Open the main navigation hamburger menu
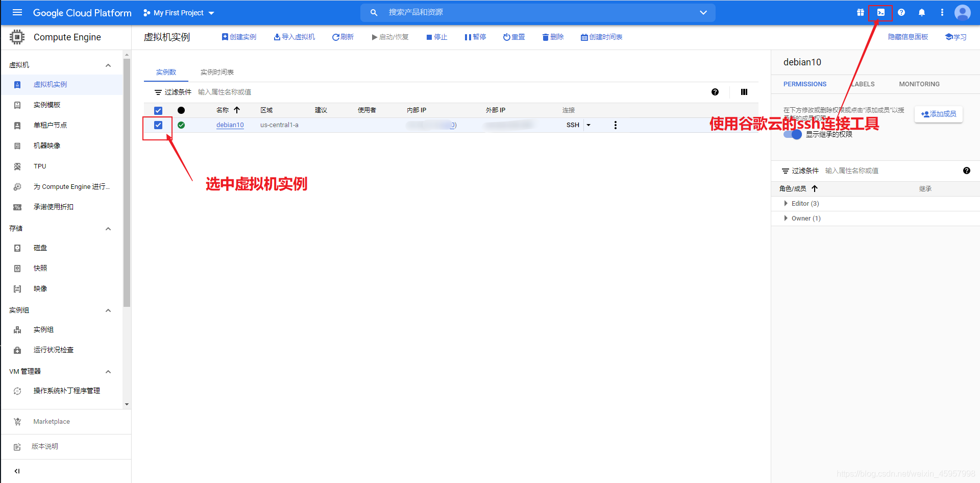 17,12
